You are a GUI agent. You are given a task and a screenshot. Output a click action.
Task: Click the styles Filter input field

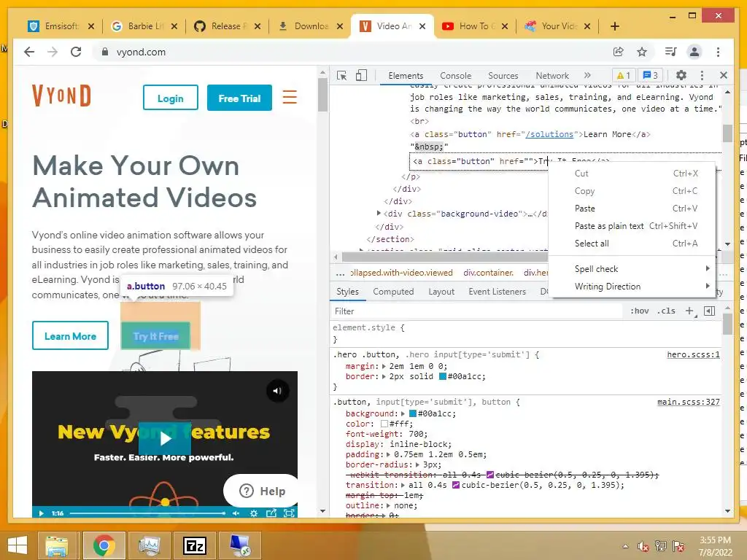click(x=476, y=311)
